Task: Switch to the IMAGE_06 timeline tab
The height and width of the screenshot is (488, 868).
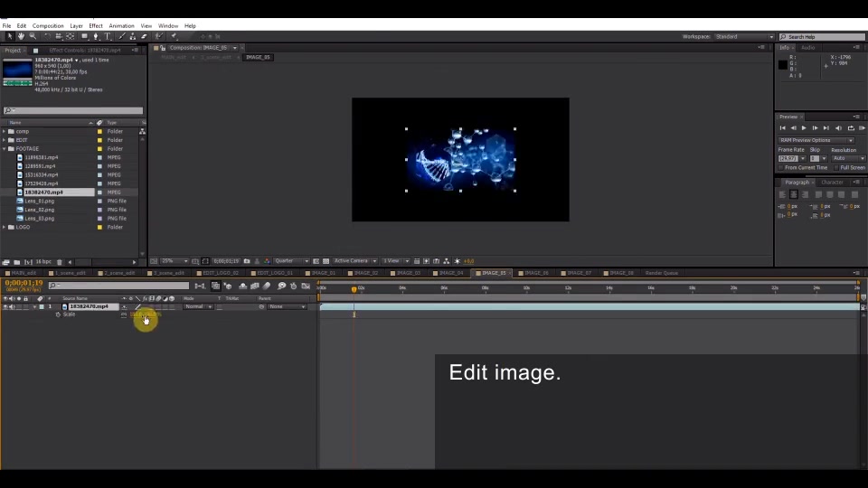Action: click(535, 273)
